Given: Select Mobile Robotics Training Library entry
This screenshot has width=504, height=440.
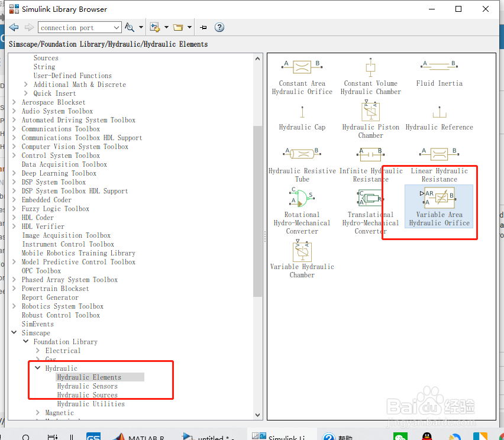Looking at the screenshot, I should (79, 253).
